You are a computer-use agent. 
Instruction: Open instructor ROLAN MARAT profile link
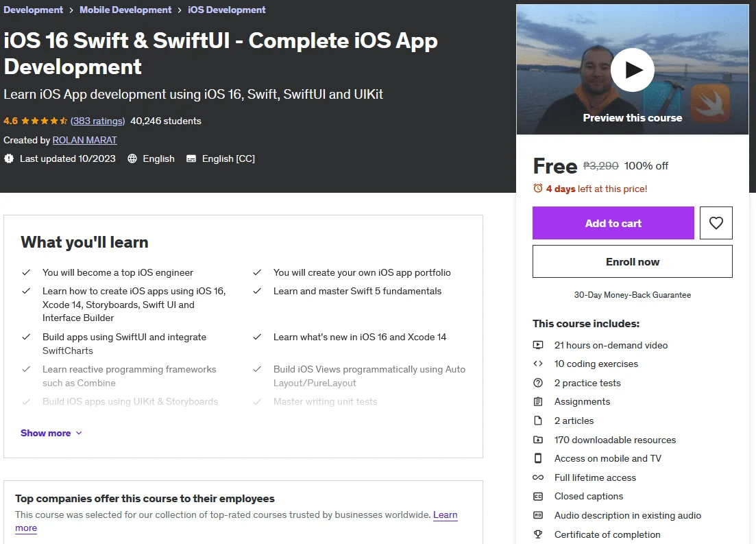[84, 140]
